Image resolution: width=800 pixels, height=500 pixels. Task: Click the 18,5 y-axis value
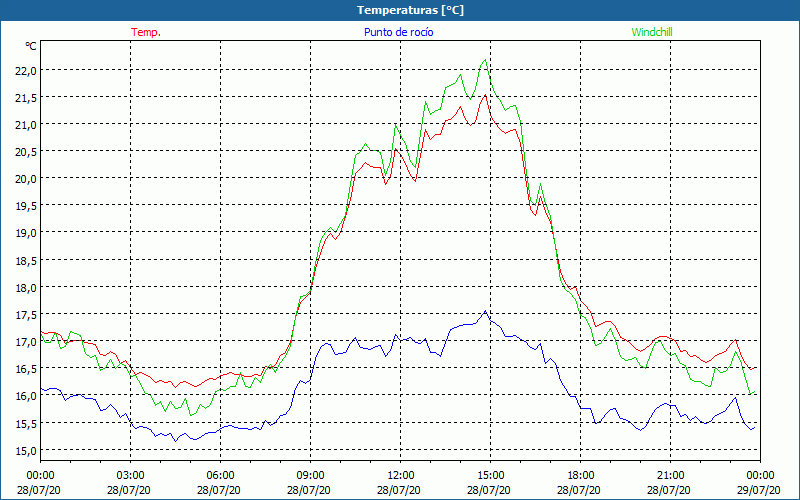27,260
